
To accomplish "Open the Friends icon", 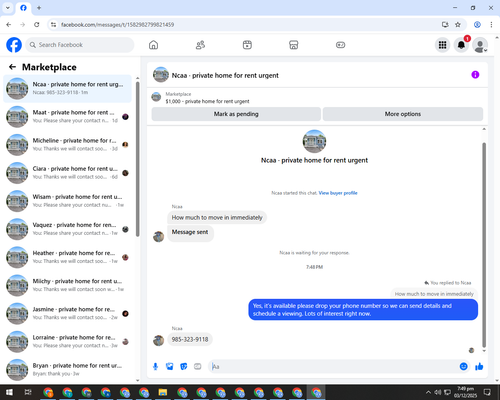I will pos(200,45).
